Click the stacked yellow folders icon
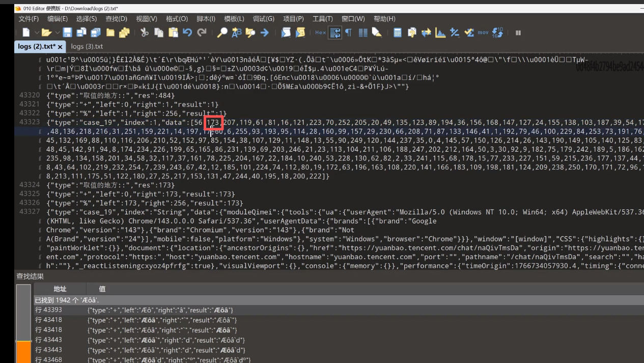The image size is (644, 363). click(124, 33)
